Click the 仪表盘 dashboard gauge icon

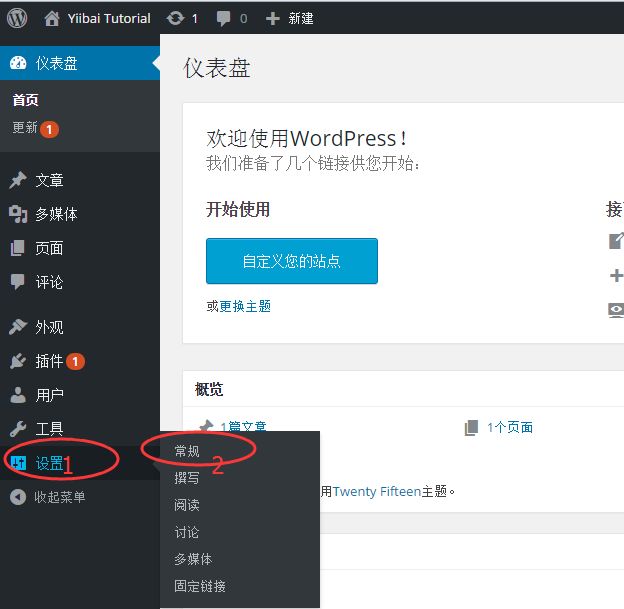pos(18,63)
